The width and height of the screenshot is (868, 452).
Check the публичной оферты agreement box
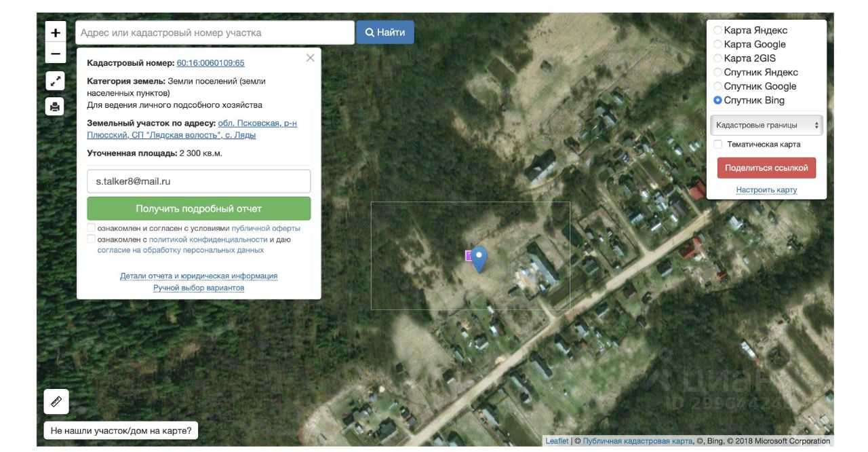[92, 228]
